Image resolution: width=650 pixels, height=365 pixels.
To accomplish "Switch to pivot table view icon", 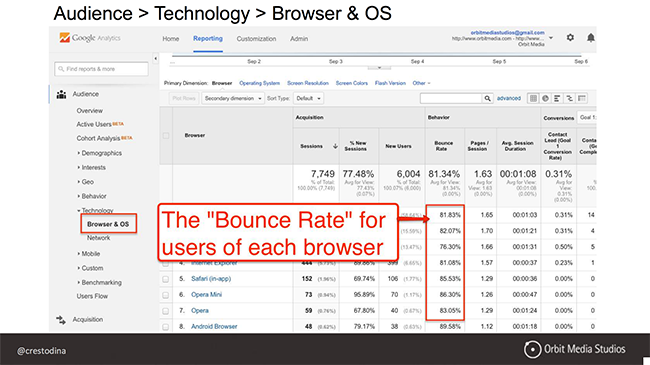I will click(582, 98).
